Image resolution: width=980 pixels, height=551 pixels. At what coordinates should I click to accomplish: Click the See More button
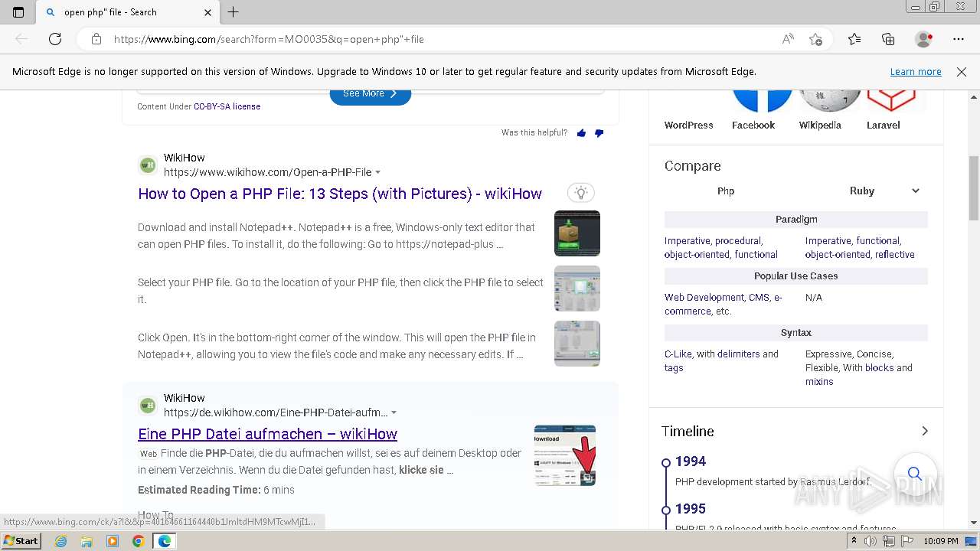coord(371,94)
